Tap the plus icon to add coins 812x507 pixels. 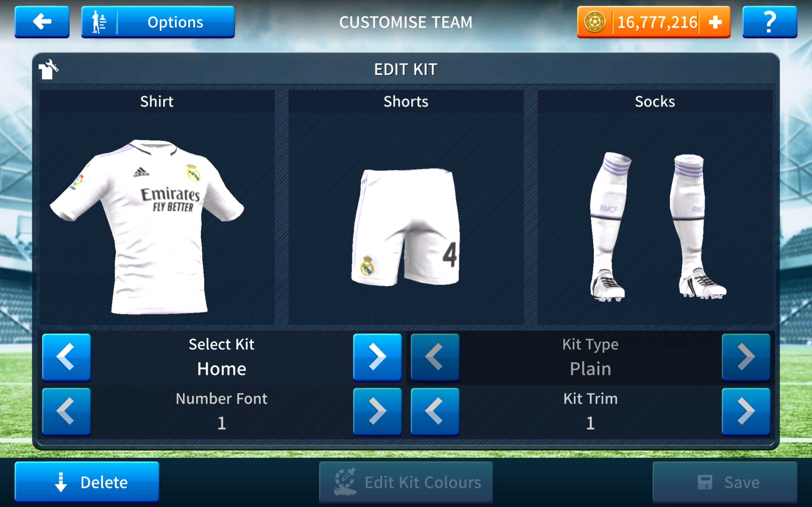coord(715,22)
